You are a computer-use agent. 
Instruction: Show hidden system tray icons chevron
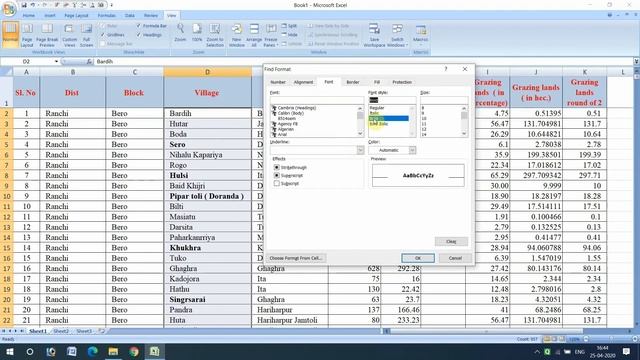click(x=537, y=351)
